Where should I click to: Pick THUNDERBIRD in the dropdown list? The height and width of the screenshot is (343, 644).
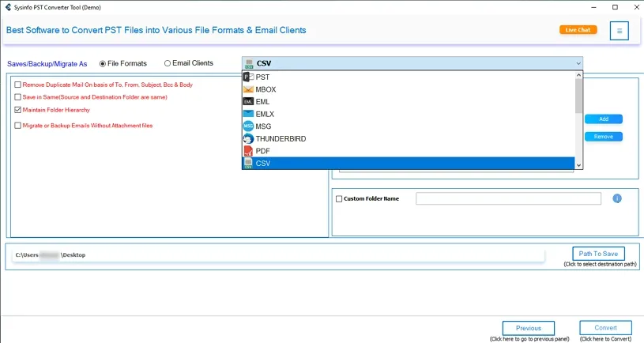(281, 139)
